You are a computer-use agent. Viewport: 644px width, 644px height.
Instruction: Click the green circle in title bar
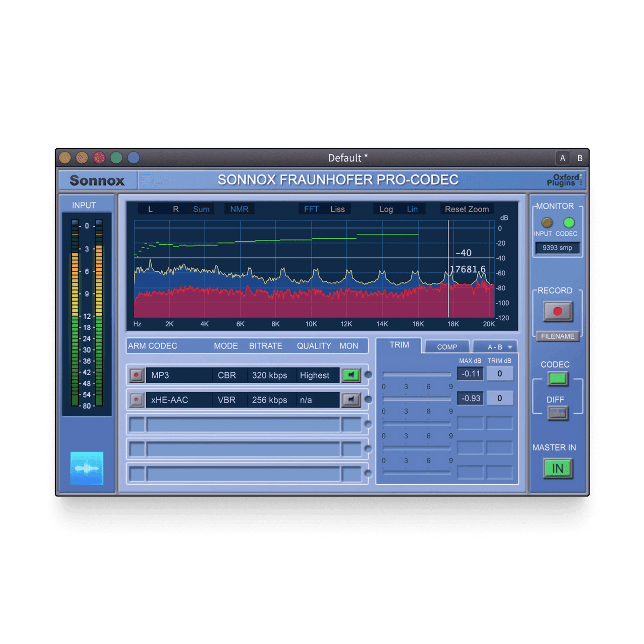[116, 158]
